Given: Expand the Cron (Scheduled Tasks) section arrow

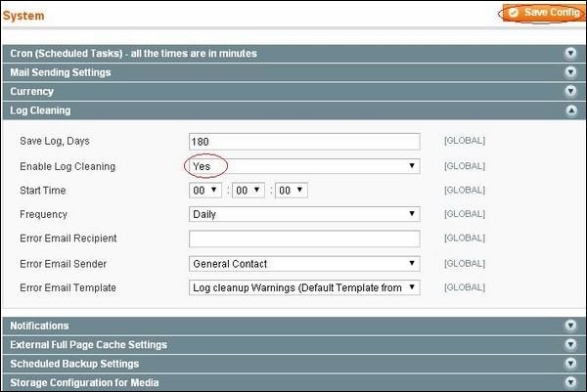Looking at the screenshot, I should 570,54.
